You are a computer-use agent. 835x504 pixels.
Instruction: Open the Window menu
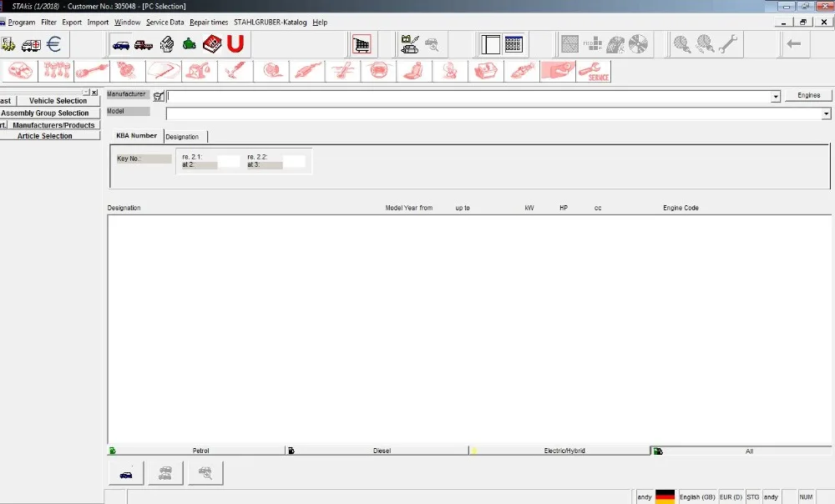coord(127,23)
